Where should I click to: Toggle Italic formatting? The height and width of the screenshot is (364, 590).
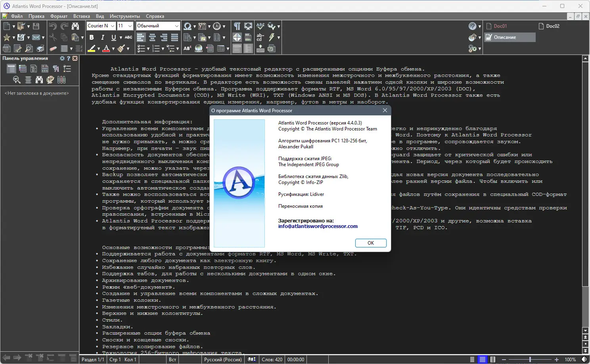pyautogui.click(x=103, y=37)
